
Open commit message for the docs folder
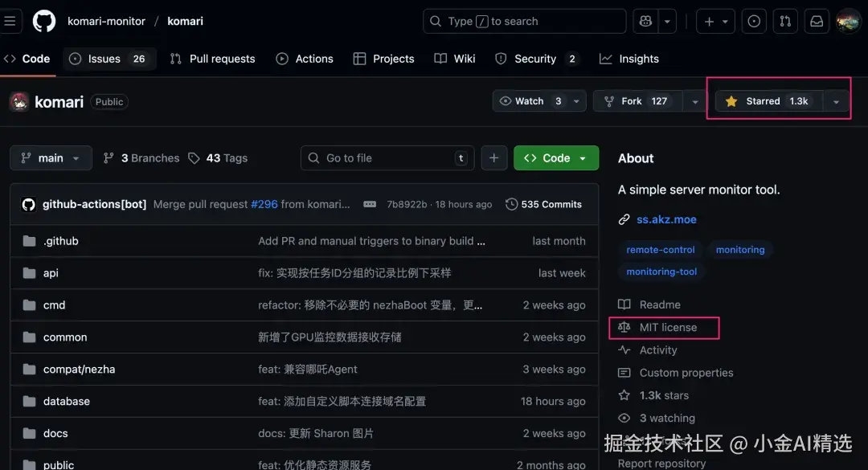[x=316, y=434]
